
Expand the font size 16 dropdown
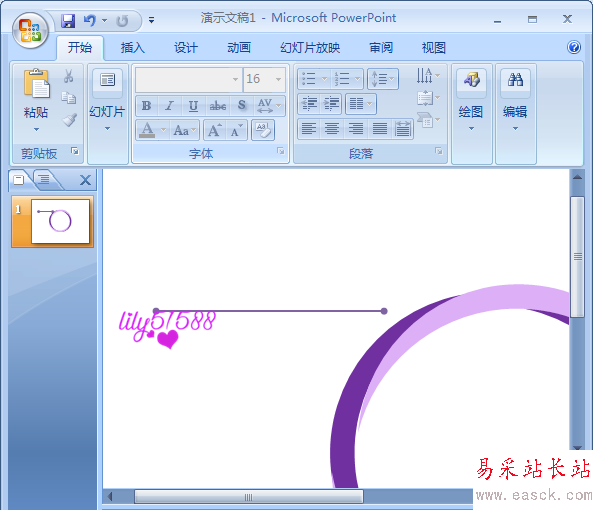coord(278,79)
